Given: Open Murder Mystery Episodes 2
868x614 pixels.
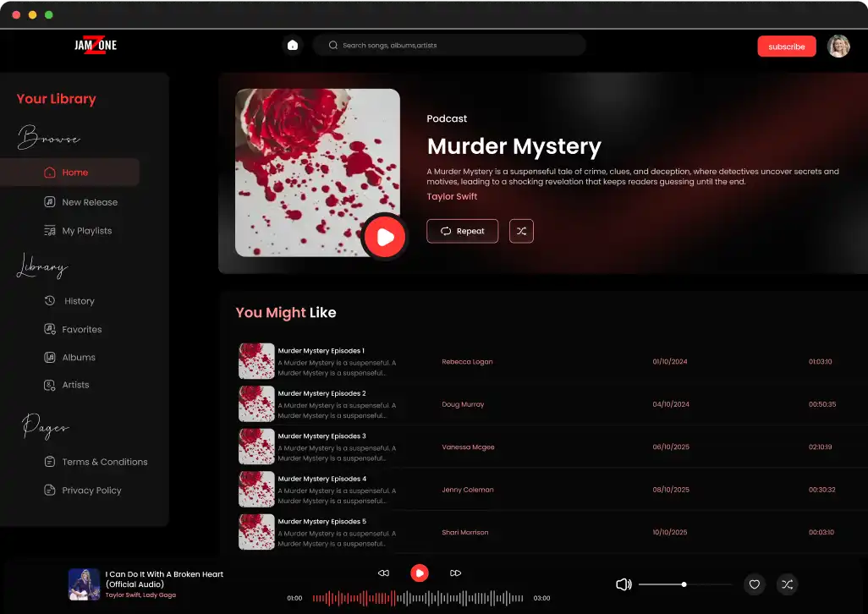Looking at the screenshot, I should pyautogui.click(x=321, y=393).
